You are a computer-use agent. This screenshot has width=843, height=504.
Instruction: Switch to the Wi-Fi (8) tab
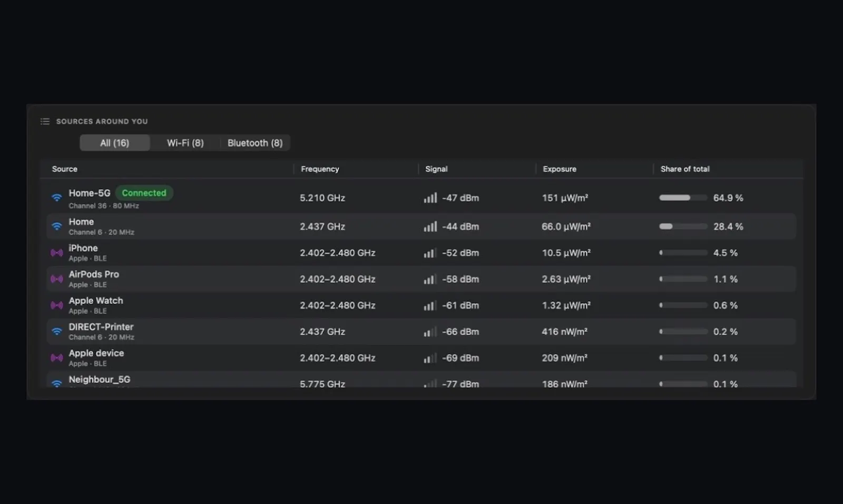185,143
